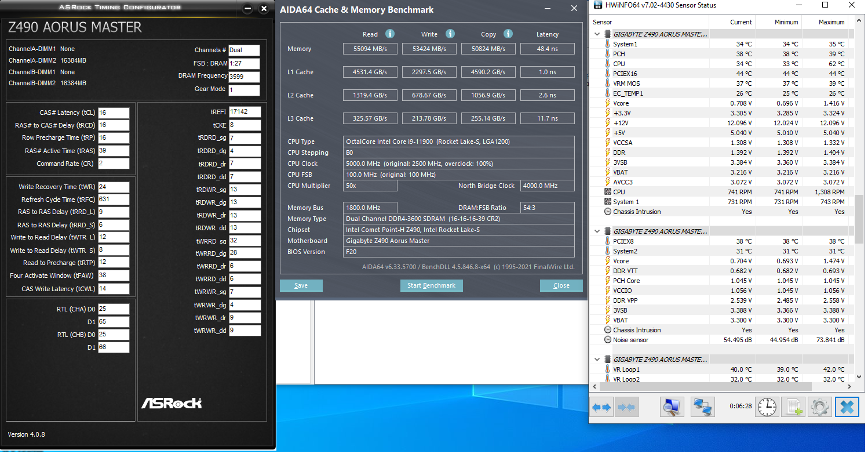Click the Gear Mode field
This screenshot has height=457, width=868.
point(244,90)
